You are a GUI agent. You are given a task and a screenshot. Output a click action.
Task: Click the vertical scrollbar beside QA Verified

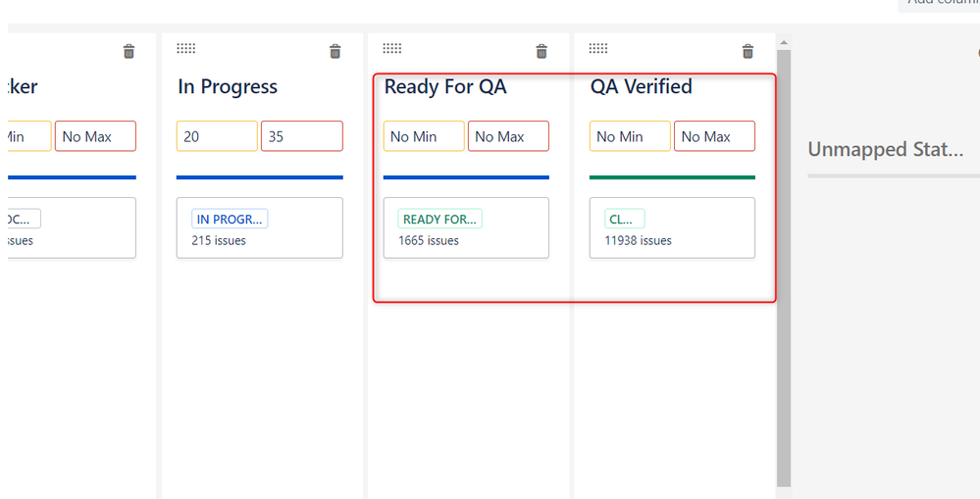click(784, 268)
